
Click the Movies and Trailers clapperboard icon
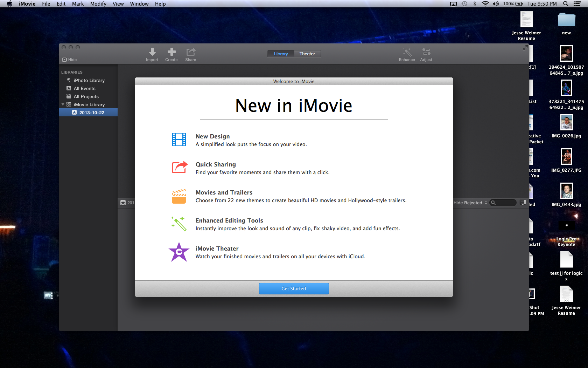click(x=179, y=196)
